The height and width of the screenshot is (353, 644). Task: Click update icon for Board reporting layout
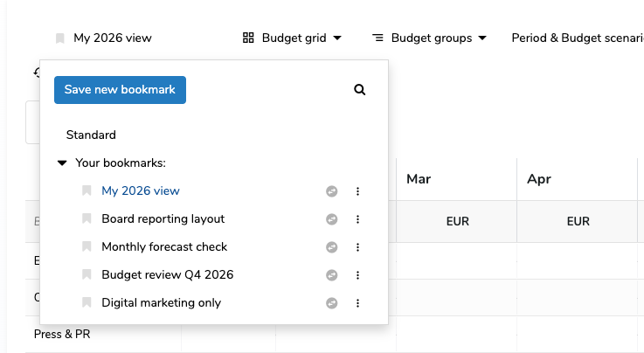[332, 219]
